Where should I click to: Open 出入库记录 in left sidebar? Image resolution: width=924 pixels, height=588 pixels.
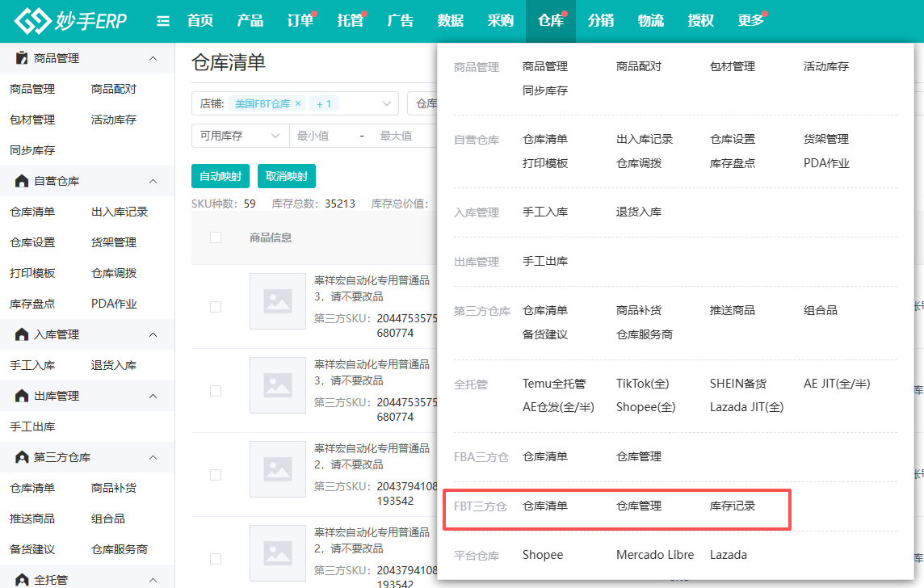point(119,212)
